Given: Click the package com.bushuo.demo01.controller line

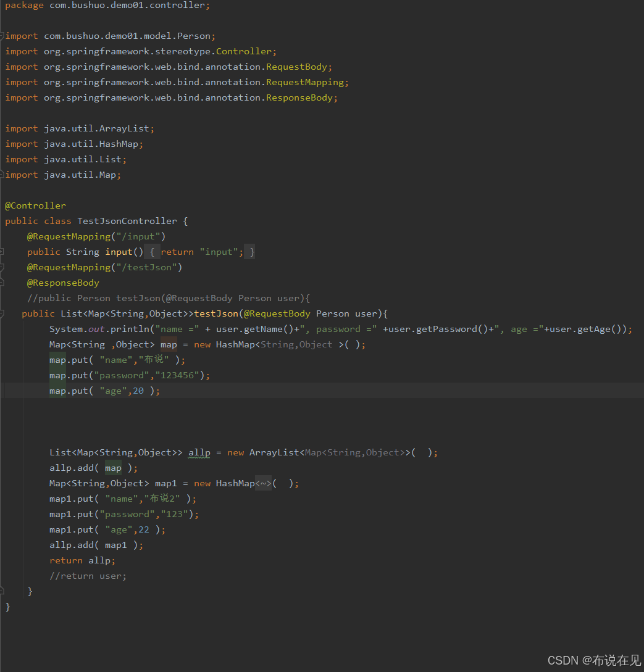Looking at the screenshot, I should click(107, 6).
